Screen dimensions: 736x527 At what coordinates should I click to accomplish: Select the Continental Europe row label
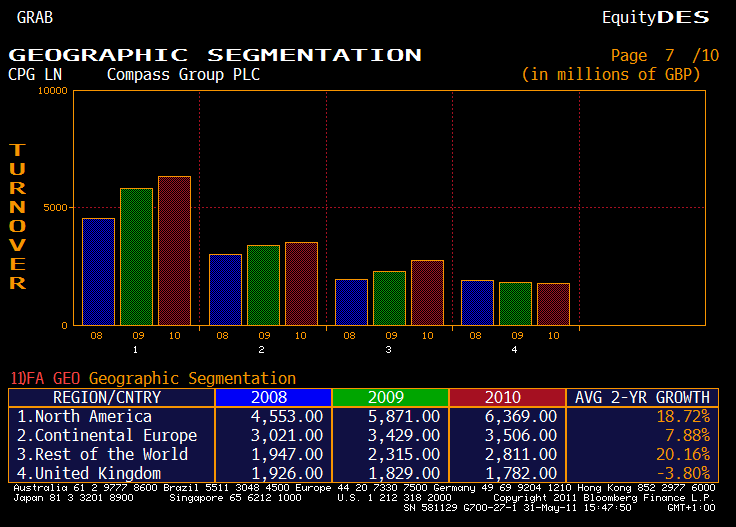coord(107,435)
